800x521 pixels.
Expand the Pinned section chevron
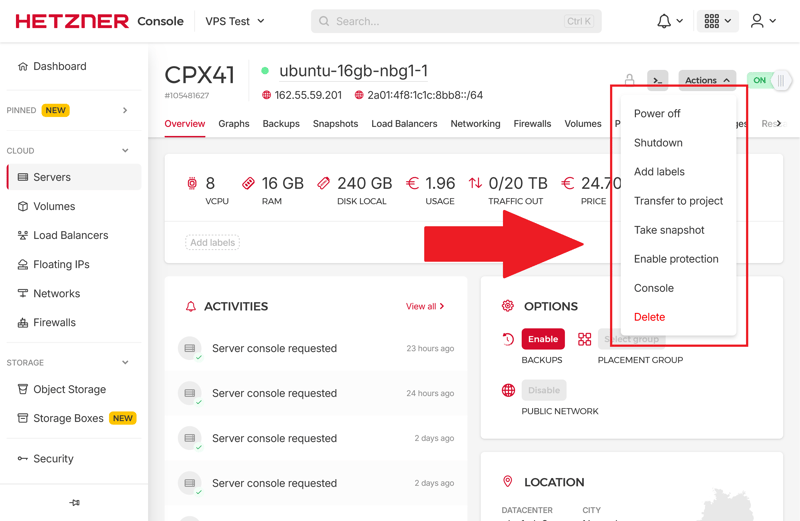click(125, 110)
